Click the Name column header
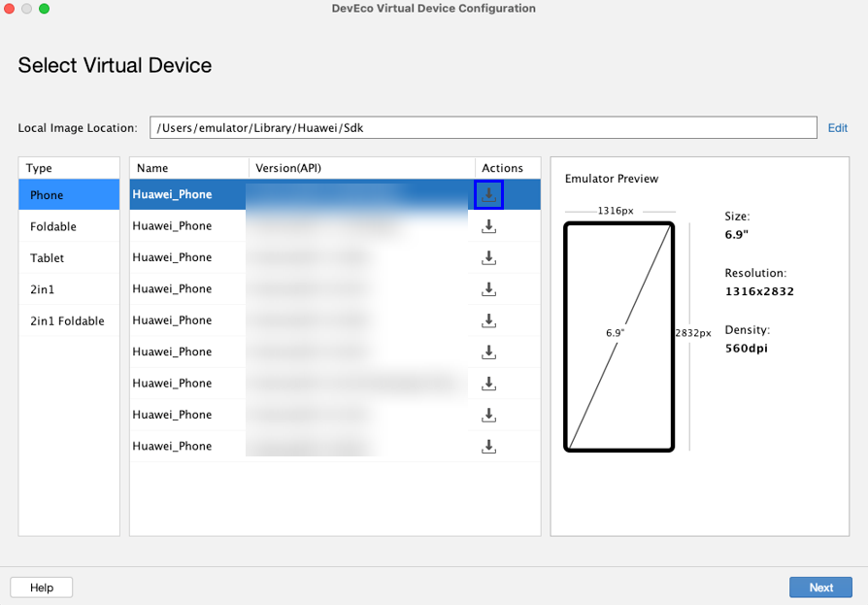 click(189, 168)
